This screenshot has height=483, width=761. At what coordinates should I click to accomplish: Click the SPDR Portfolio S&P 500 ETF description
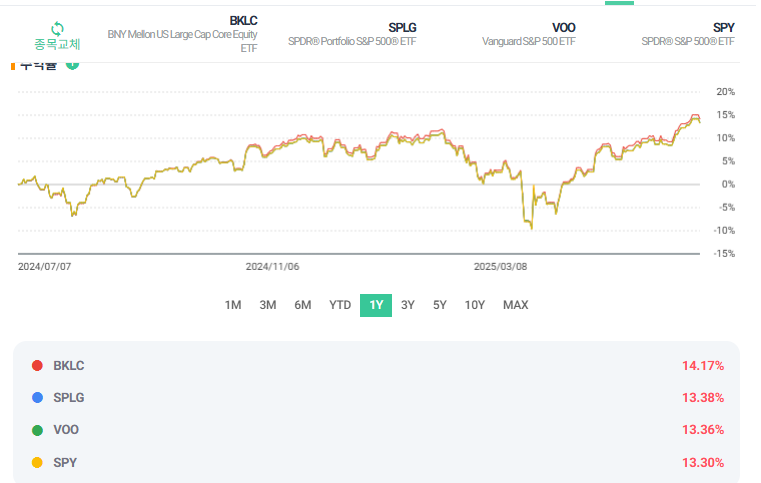click(352, 41)
